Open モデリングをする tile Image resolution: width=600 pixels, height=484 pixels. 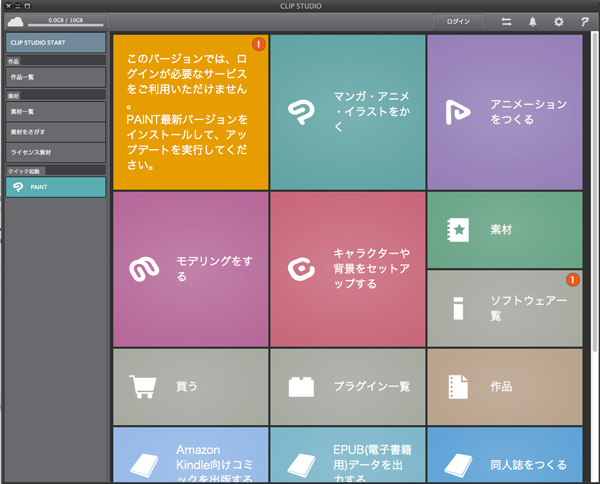tap(191, 269)
